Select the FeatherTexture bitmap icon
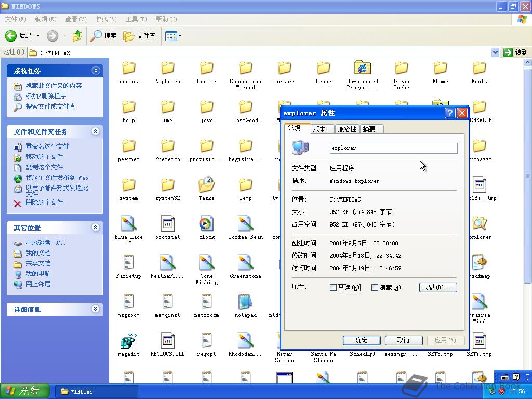 coord(168,262)
